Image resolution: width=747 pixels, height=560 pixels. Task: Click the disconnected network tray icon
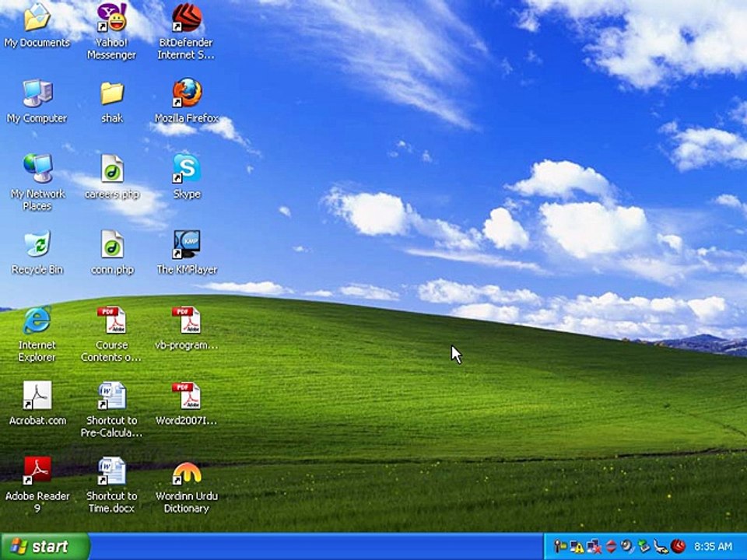coord(594,546)
